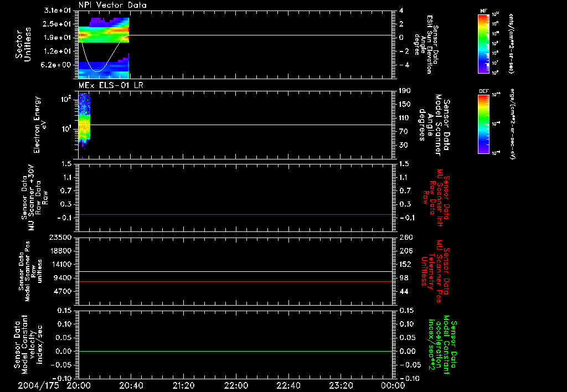Click the '23500' scanner position tick label
Image resolution: width=567 pixels, height=392 pixels.
60,238
